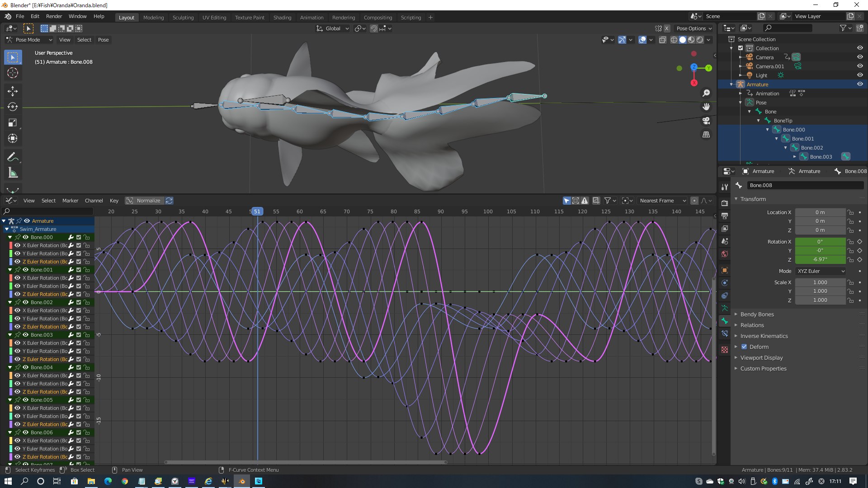This screenshot has height=488, width=868.
Task: Hide Bone.001 channel group curves
Action: pos(26,270)
